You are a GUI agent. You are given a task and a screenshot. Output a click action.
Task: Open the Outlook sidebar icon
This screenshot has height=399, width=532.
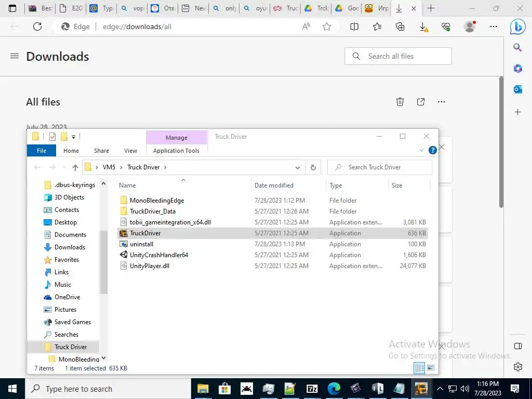[518, 89]
